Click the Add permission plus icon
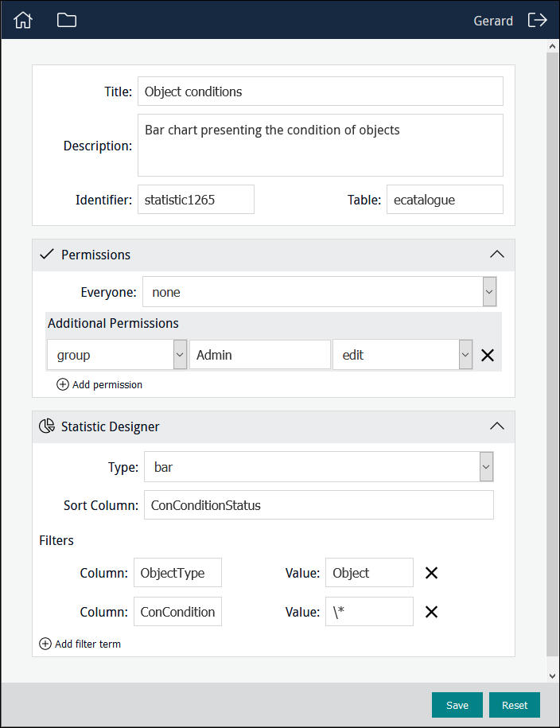 [63, 384]
